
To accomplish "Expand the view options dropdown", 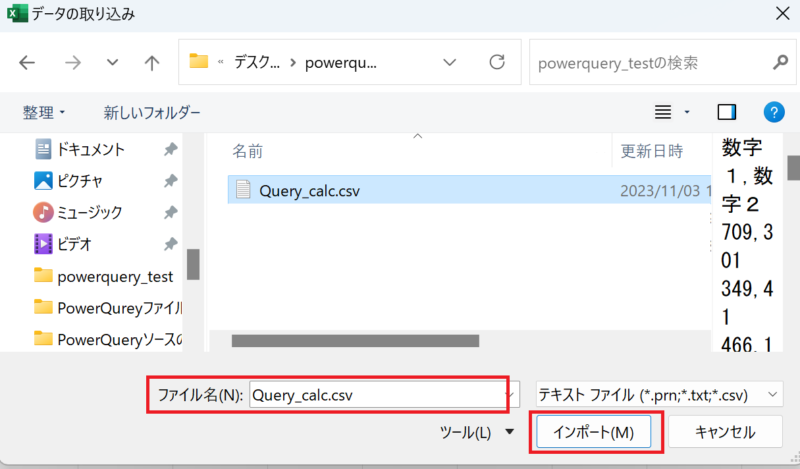I will (687, 111).
